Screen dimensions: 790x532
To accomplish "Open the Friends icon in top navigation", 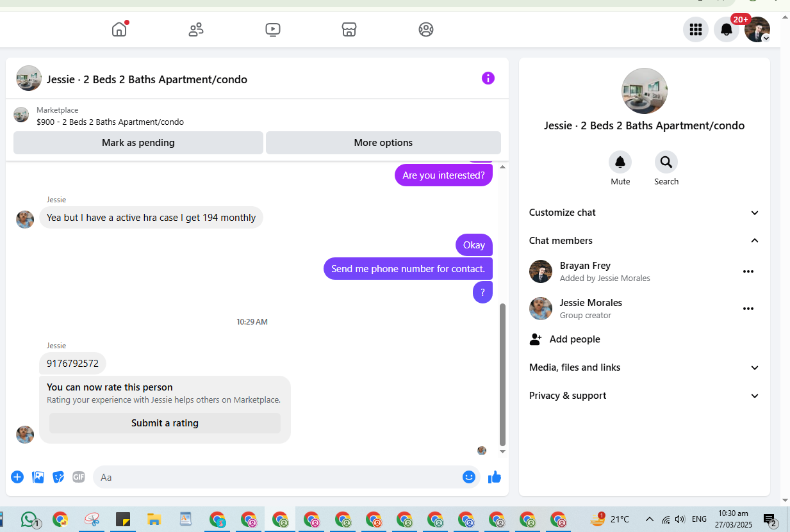I will (196, 29).
